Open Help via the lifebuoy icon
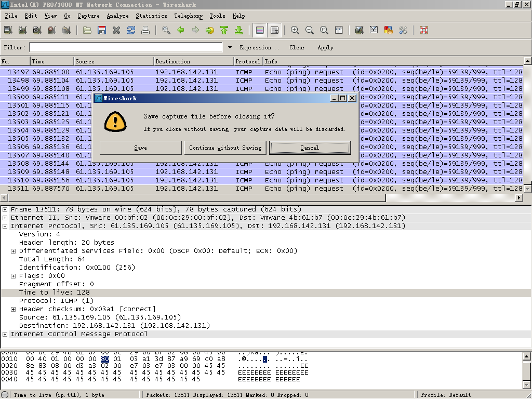This screenshot has width=532, height=399. [424, 30]
